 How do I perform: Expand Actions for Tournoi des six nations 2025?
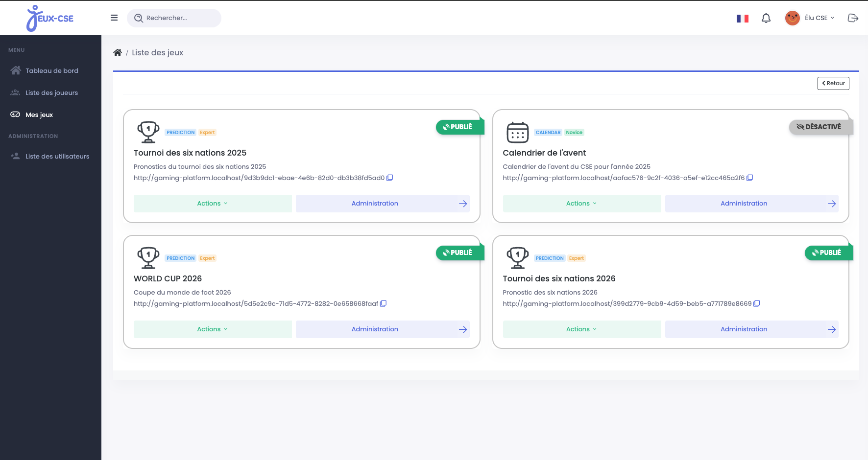tap(213, 204)
